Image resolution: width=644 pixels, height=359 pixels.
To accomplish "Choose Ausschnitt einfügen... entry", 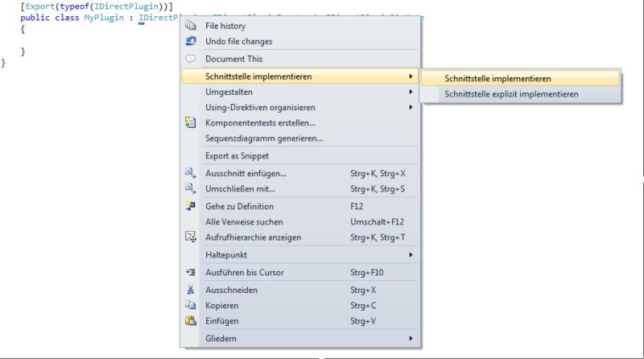I will coord(300,173).
